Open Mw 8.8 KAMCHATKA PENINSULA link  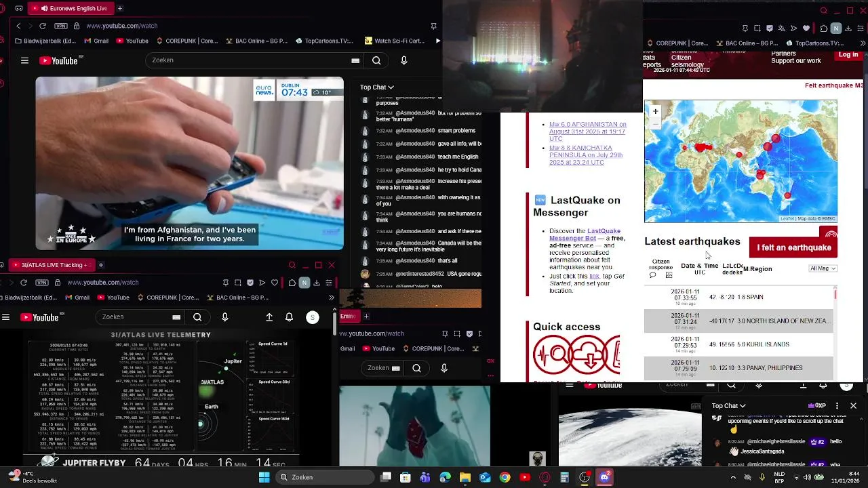point(586,155)
